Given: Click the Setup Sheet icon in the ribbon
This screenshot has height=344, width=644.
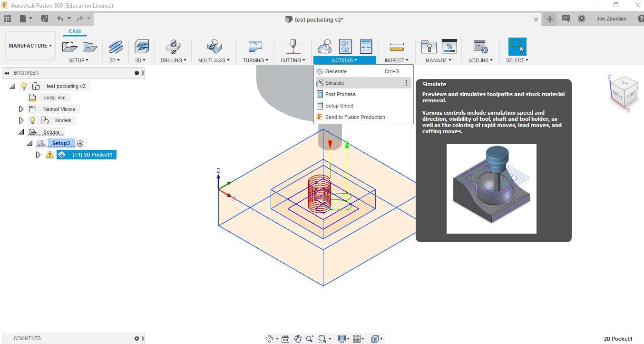Looking at the screenshot, I should [x=366, y=47].
